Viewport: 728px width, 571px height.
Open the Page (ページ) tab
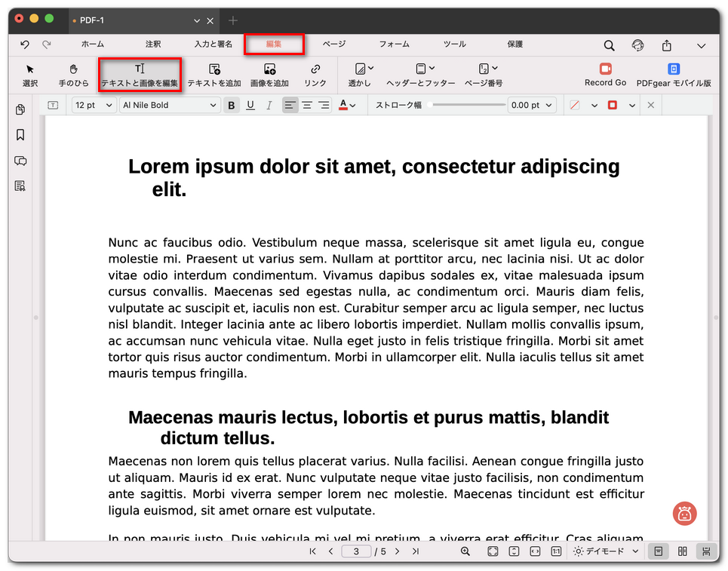click(x=334, y=45)
